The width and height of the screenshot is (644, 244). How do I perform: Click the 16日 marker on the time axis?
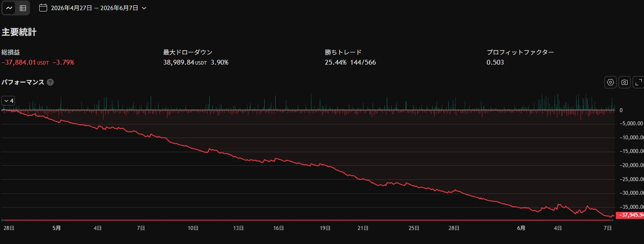pyautogui.click(x=278, y=228)
